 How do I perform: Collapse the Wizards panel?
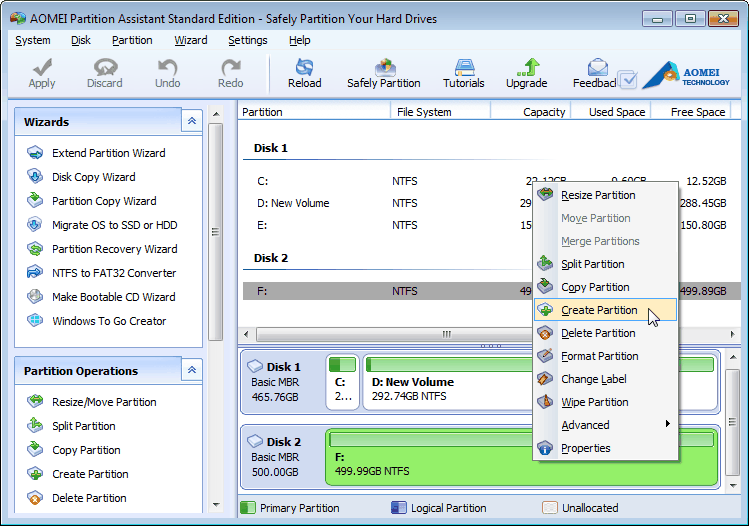192,121
